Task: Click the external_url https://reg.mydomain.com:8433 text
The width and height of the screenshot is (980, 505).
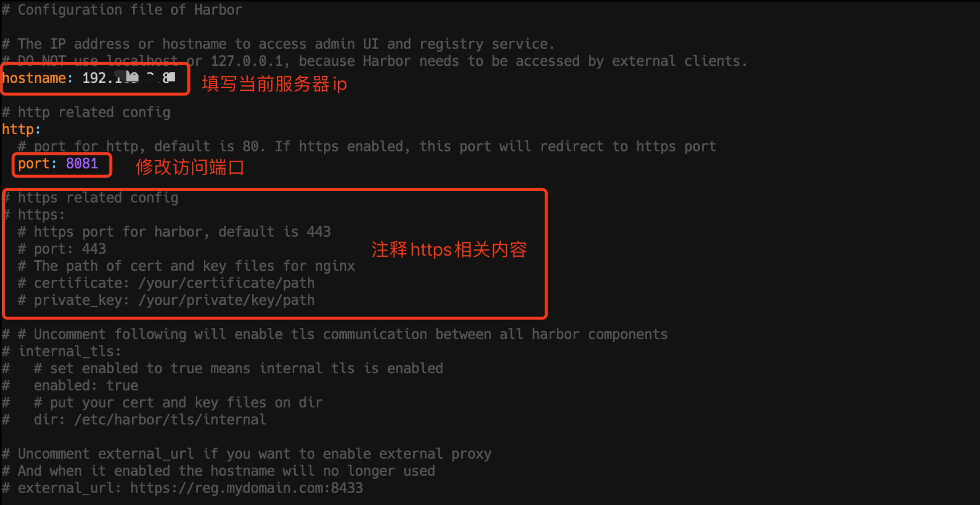Action: (246, 488)
